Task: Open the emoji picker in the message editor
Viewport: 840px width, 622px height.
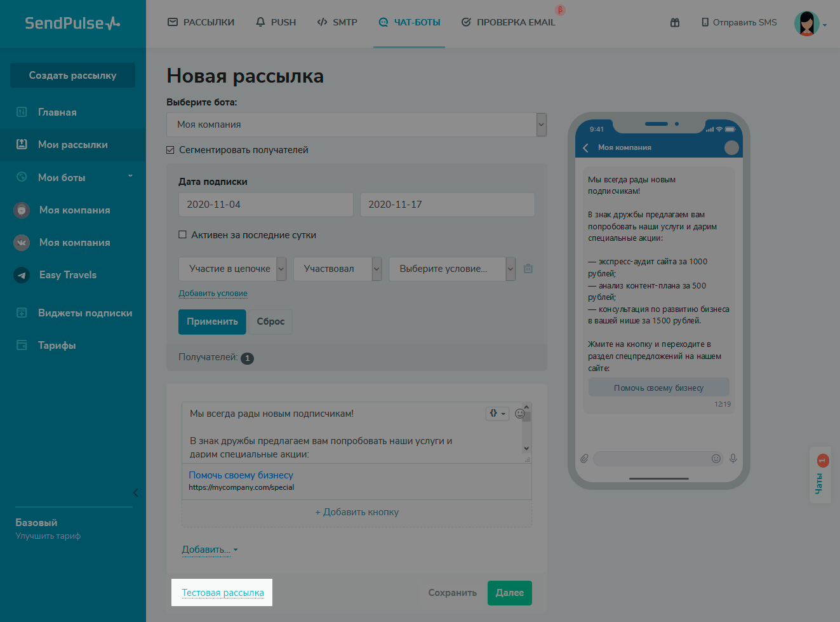Action: pyautogui.click(x=520, y=414)
